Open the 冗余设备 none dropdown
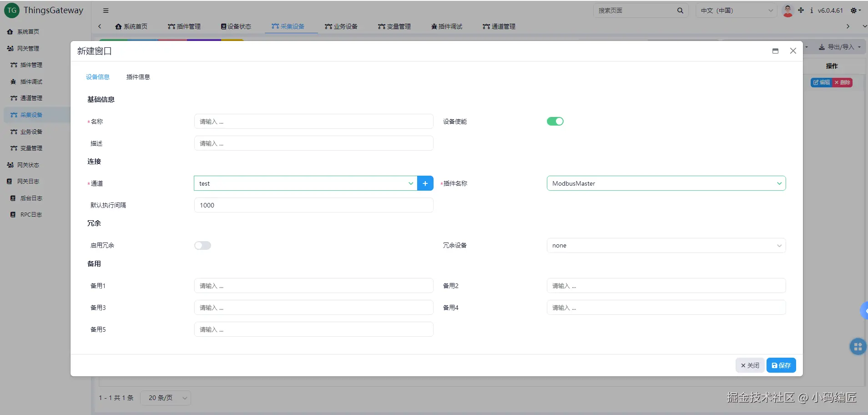 pyautogui.click(x=666, y=246)
